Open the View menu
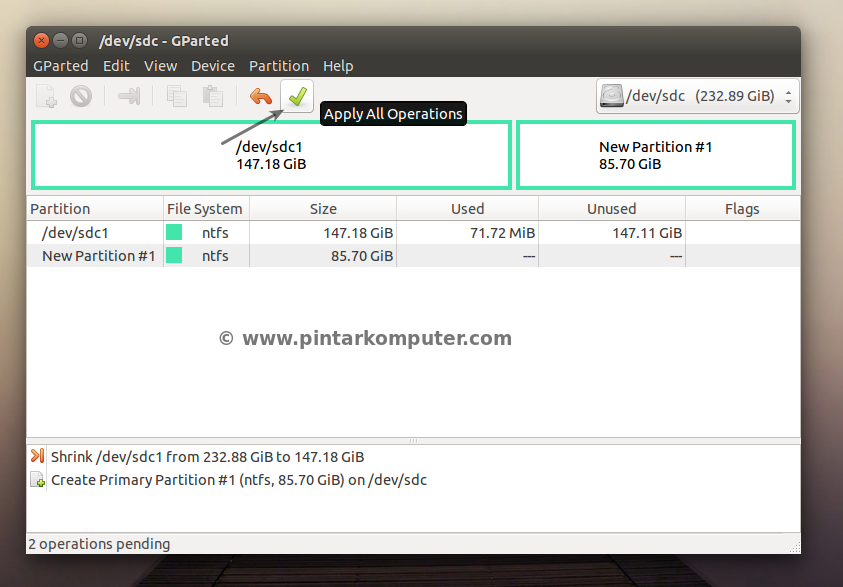843x587 pixels. (160, 66)
